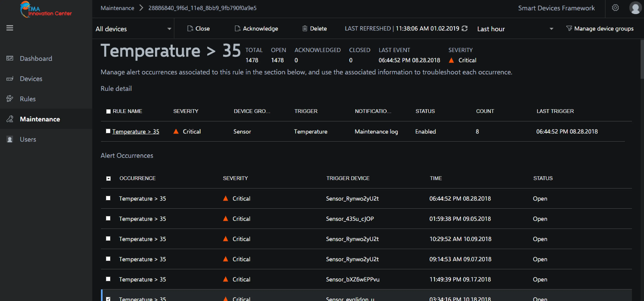Click the Delete trash icon
This screenshot has width=644, height=301.
(x=305, y=29)
